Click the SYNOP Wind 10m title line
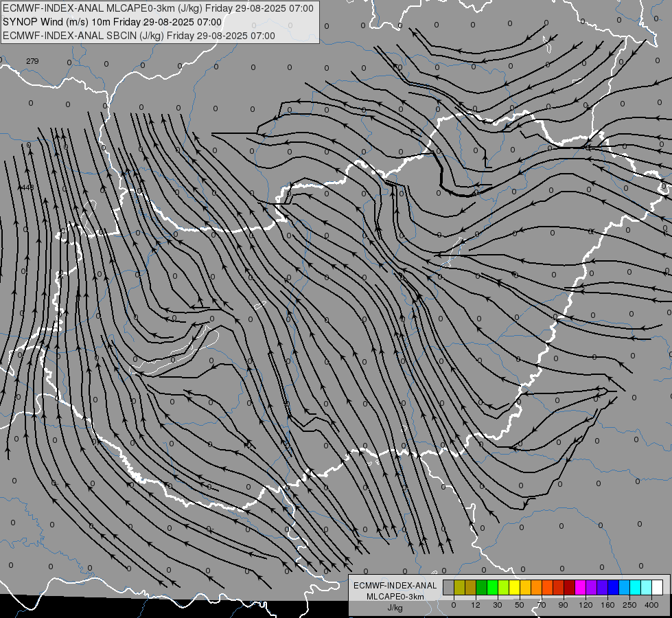The image size is (672, 618). point(113,22)
